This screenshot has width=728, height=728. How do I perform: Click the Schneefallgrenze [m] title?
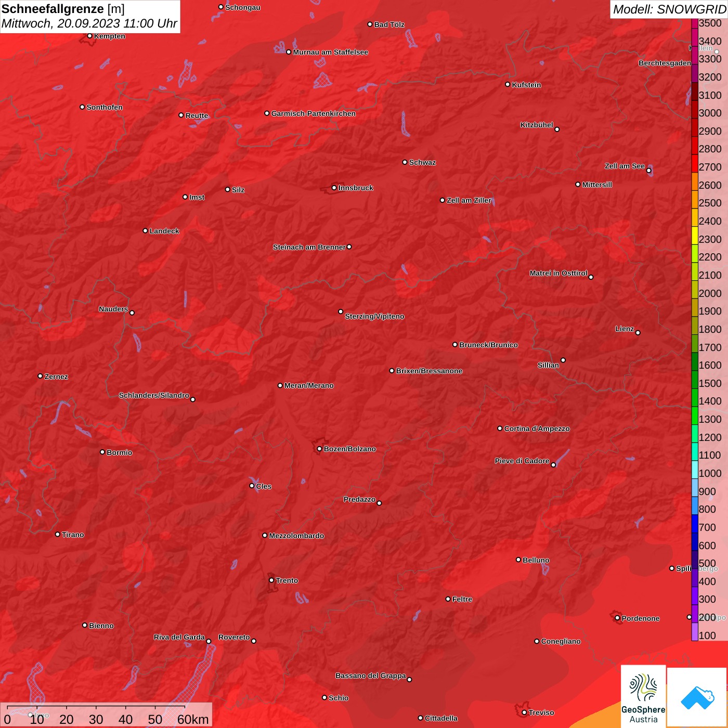point(63,9)
